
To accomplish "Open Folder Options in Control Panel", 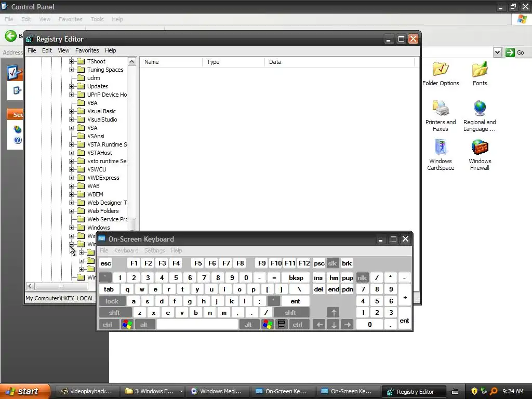I will [x=441, y=74].
